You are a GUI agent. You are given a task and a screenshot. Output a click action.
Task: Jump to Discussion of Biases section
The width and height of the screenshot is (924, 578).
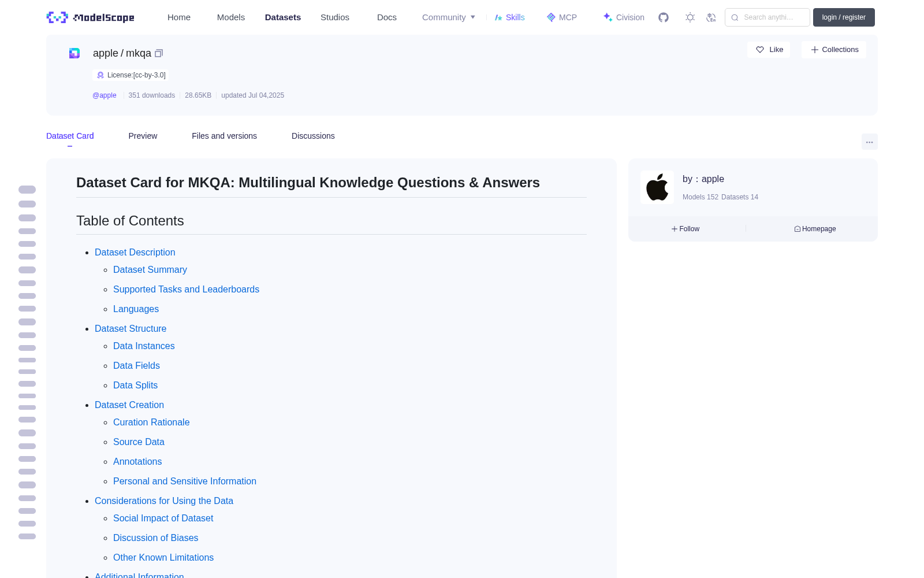point(155,538)
